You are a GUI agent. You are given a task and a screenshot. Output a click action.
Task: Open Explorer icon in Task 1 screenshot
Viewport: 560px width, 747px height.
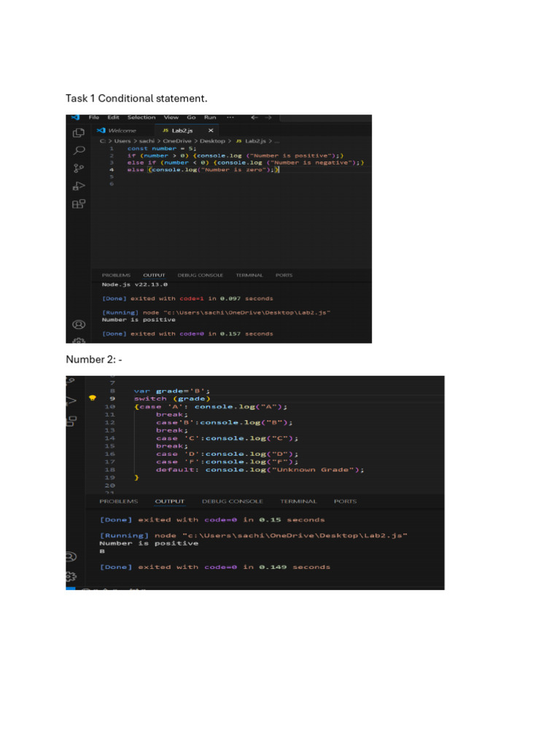pos(79,133)
